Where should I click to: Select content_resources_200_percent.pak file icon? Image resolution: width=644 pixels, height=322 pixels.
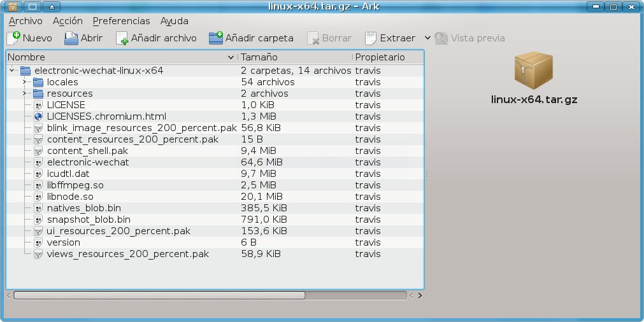point(38,139)
